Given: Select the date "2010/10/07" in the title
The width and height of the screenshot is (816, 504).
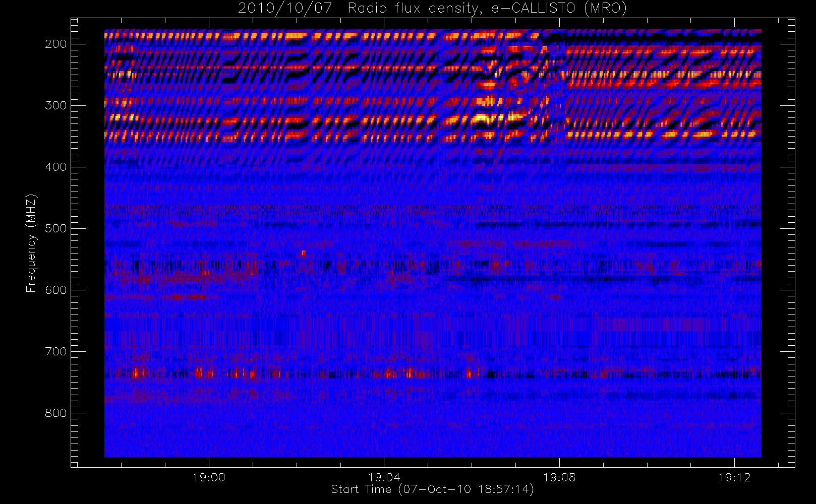Looking at the screenshot, I should pos(285,8).
